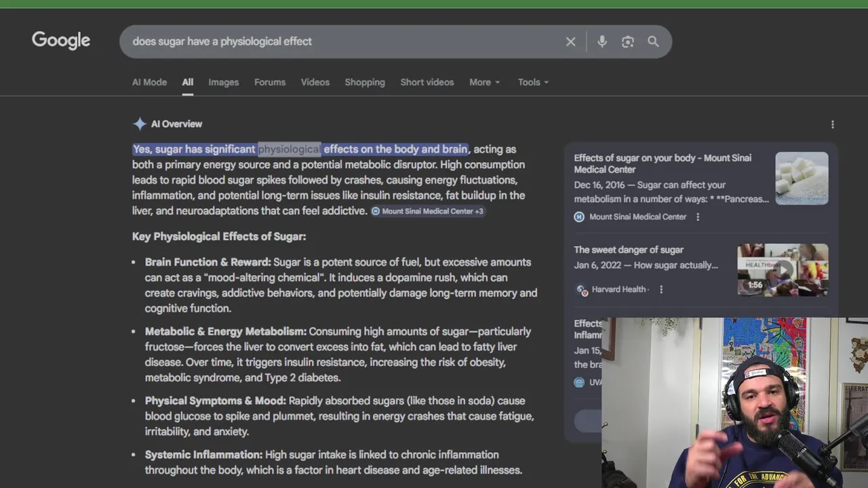Open the Google logo homepage
868x488 pixels.
pos(61,41)
